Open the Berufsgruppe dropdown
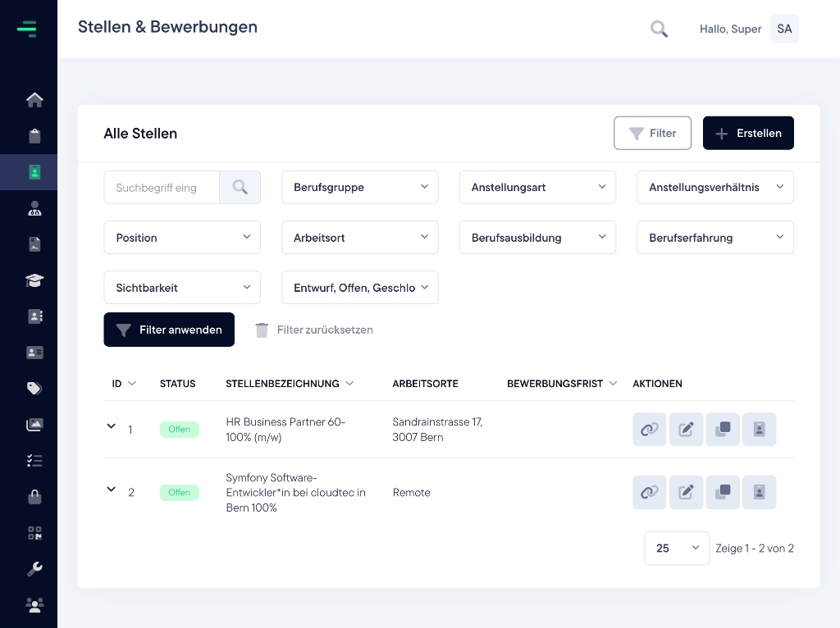 [359, 188]
